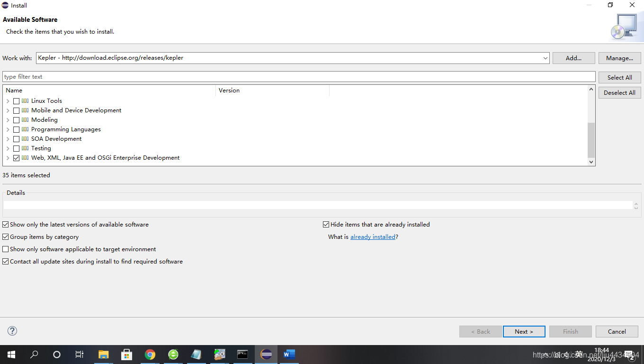Viewport: 644px width, 364px height.
Task: Open the Work with site dropdown
Action: point(545,58)
